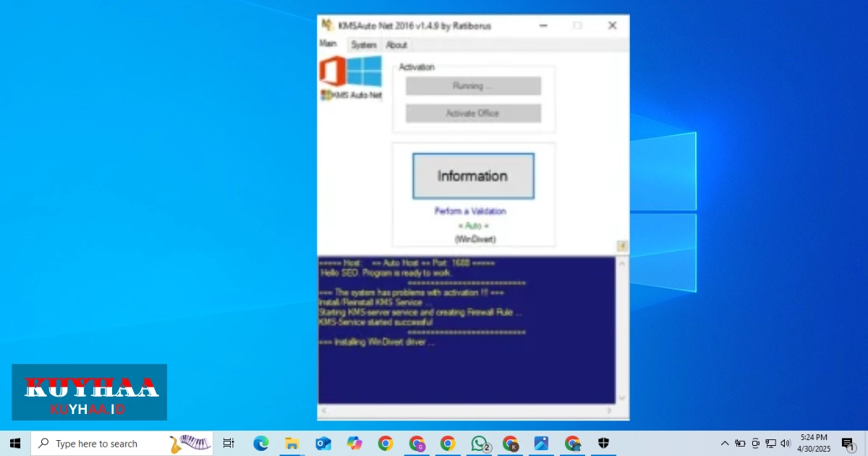The width and height of the screenshot is (868, 456).
Task: Launch Outlook from the taskbar
Action: tap(323, 444)
